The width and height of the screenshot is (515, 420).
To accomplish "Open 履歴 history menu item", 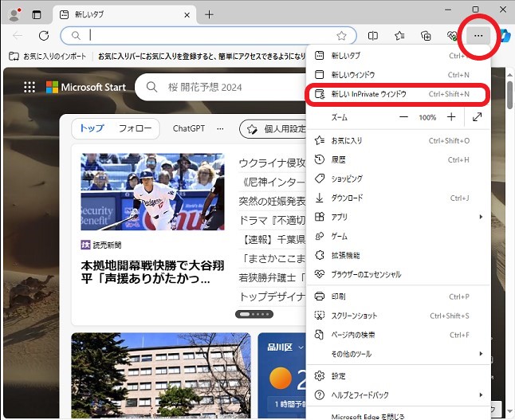I will click(398, 160).
